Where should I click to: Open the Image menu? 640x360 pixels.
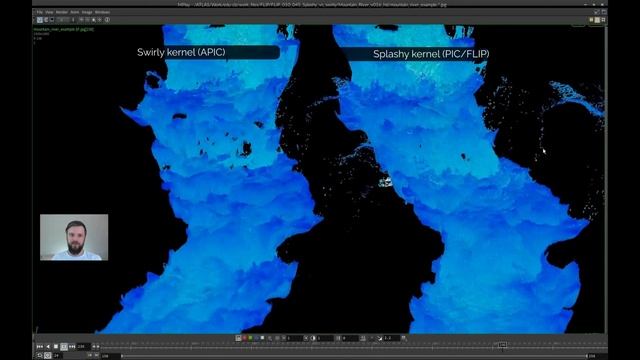coord(87,12)
